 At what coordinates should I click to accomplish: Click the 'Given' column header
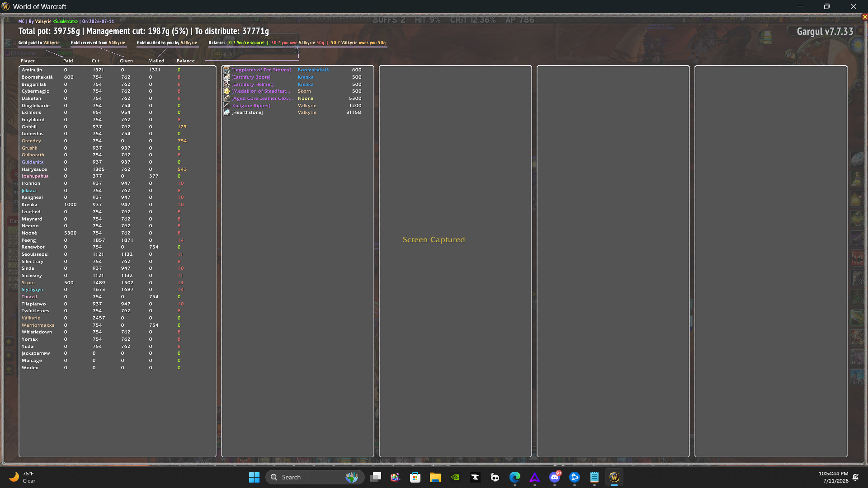126,61
